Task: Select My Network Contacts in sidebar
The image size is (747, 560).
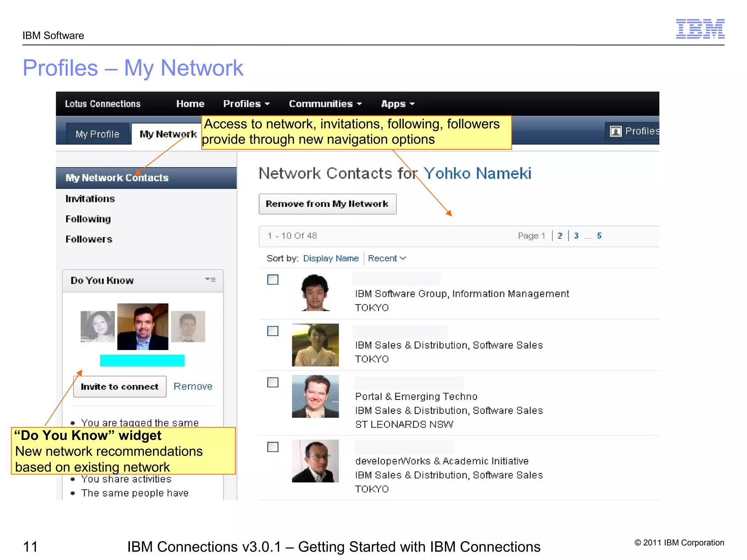Action: point(146,178)
